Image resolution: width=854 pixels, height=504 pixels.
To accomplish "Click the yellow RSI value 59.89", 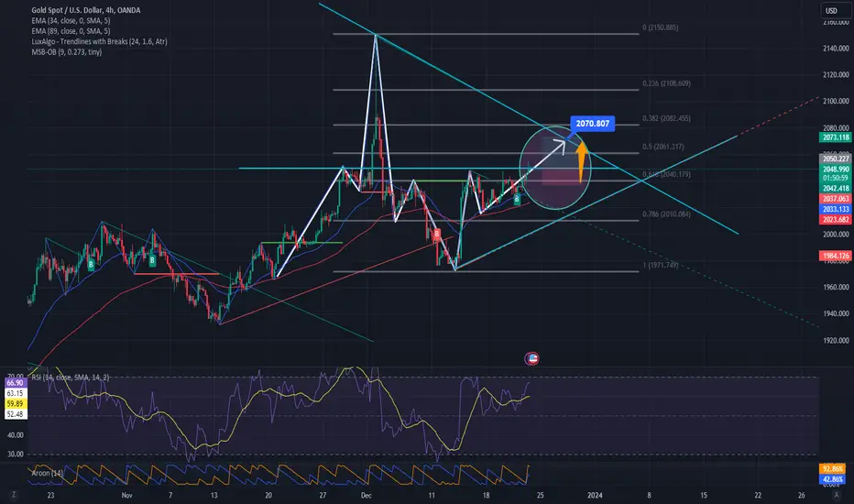I will tap(15, 404).
